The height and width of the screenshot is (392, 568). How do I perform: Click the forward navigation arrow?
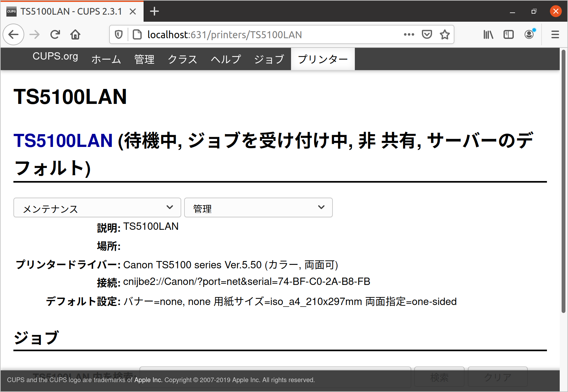click(34, 34)
